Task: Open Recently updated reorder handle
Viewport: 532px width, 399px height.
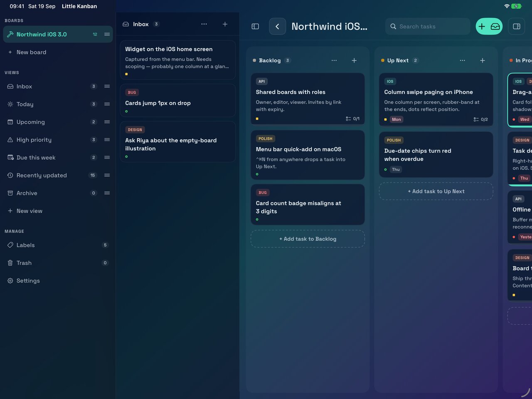Action: coord(107,175)
